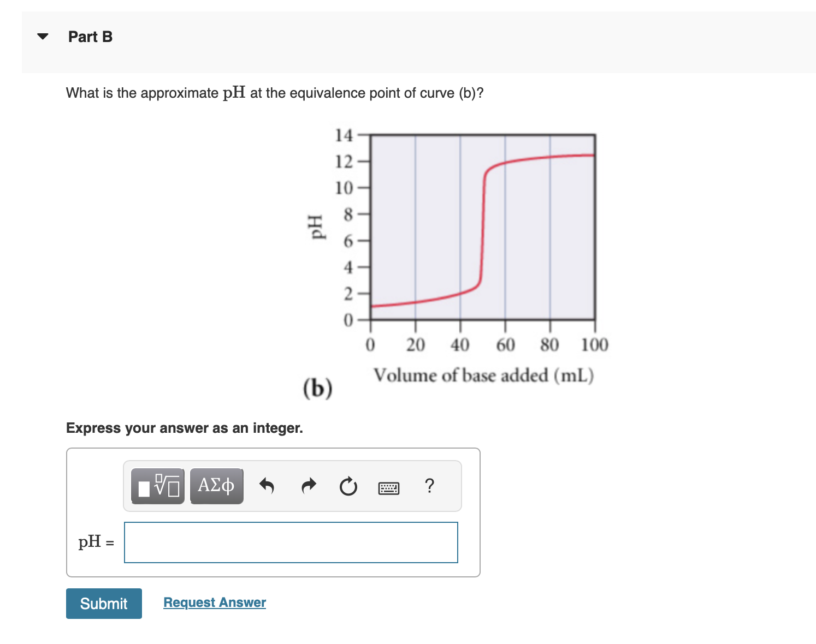Toggle the Part B section arrow closed

(x=43, y=36)
